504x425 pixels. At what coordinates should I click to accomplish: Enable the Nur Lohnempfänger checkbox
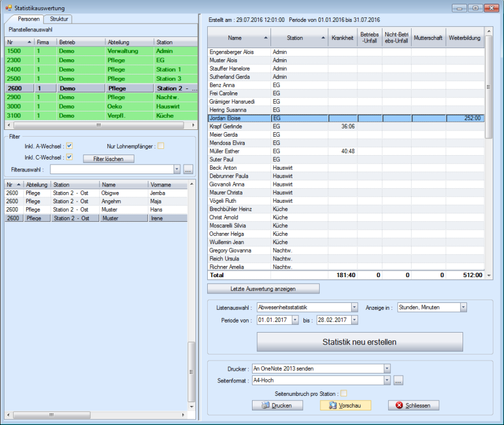tap(161, 146)
